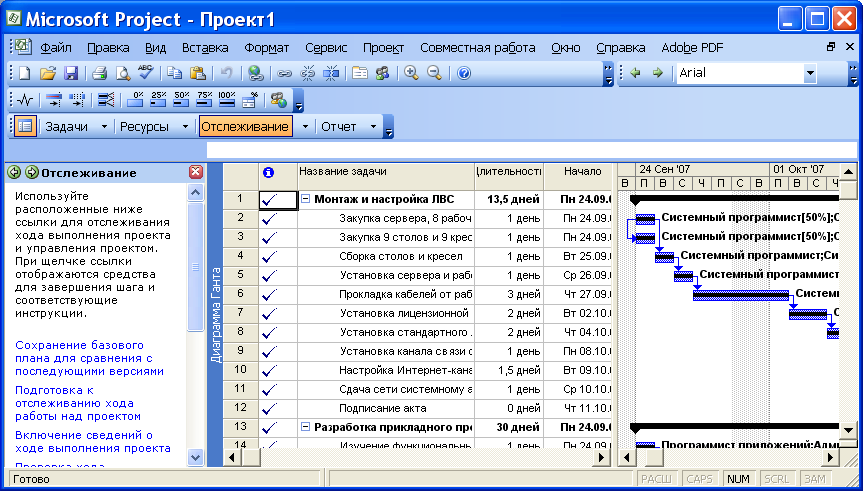Create a new project file
The width and height of the screenshot is (863, 491).
pos(24,73)
